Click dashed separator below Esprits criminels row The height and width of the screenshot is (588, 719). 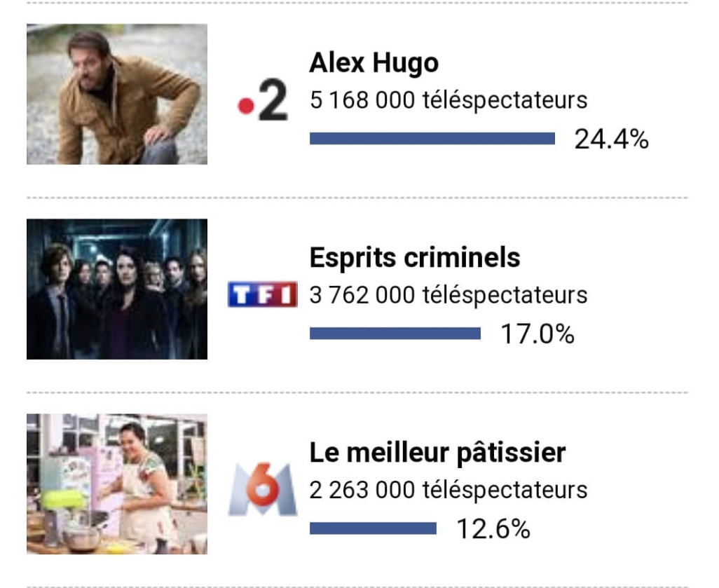coord(357,392)
